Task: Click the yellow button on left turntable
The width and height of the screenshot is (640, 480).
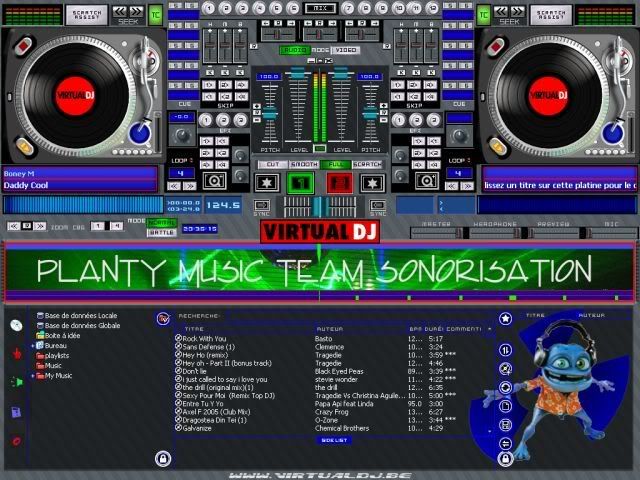Action: pos(24,147)
